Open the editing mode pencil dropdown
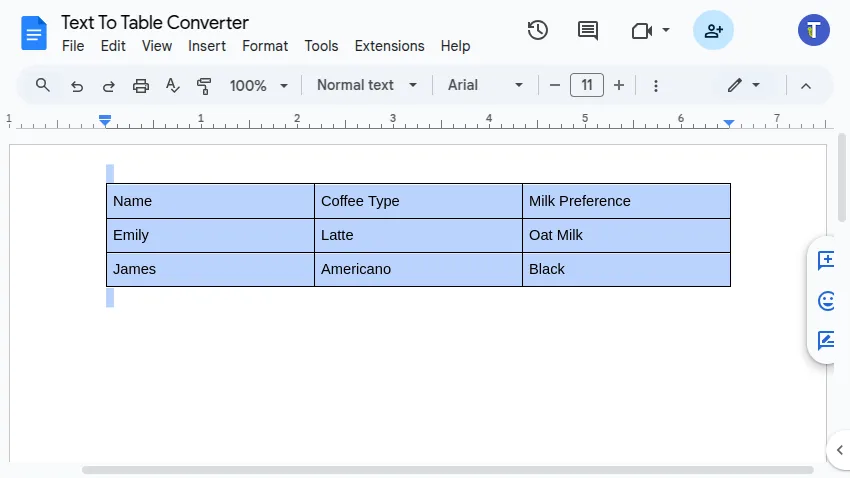The height and width of the screenshot is (478, 850). click(x=743, y=85)
